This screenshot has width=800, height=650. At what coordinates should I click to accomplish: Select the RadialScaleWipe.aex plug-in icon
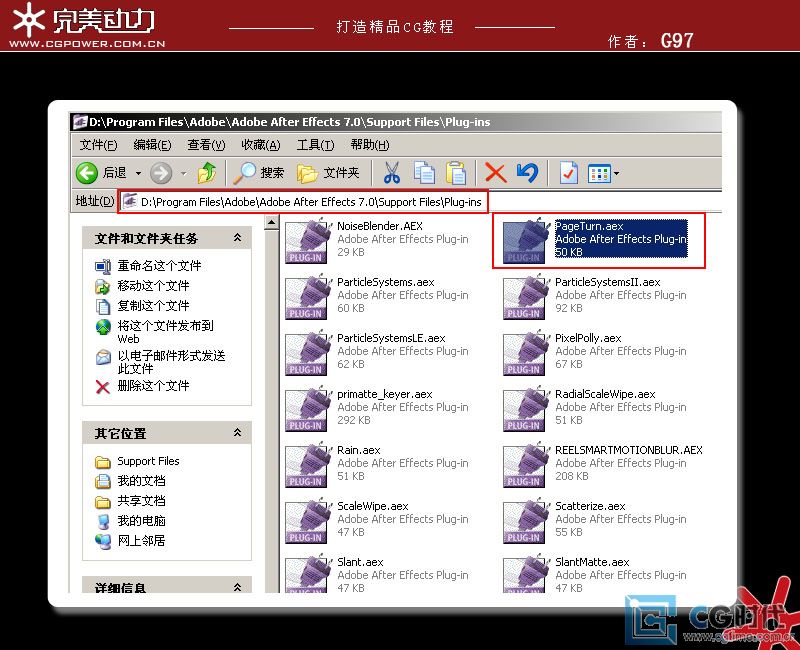pyautogui.click(x=526, y=409)
